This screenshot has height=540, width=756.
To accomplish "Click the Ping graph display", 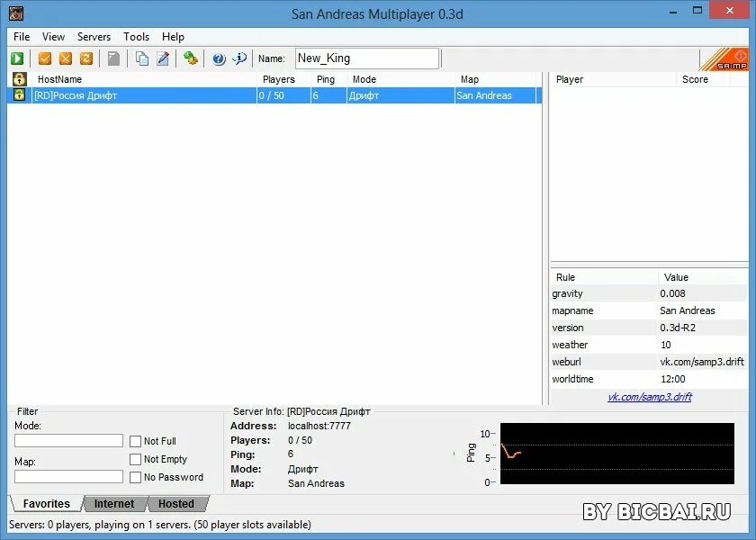I will point(617,454).
